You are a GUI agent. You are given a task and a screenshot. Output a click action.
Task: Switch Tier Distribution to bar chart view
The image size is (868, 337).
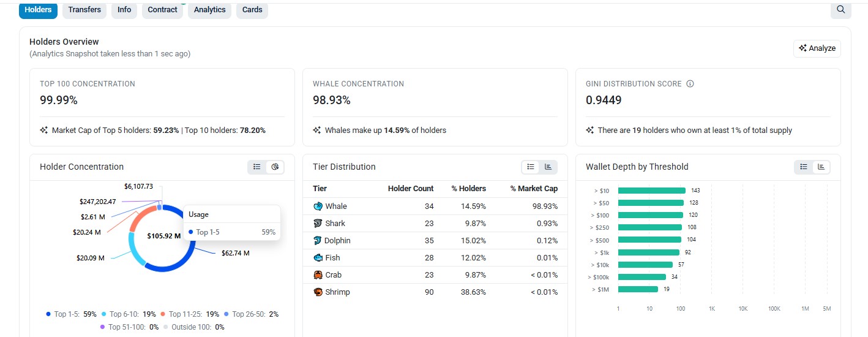[x=548, y=167]
